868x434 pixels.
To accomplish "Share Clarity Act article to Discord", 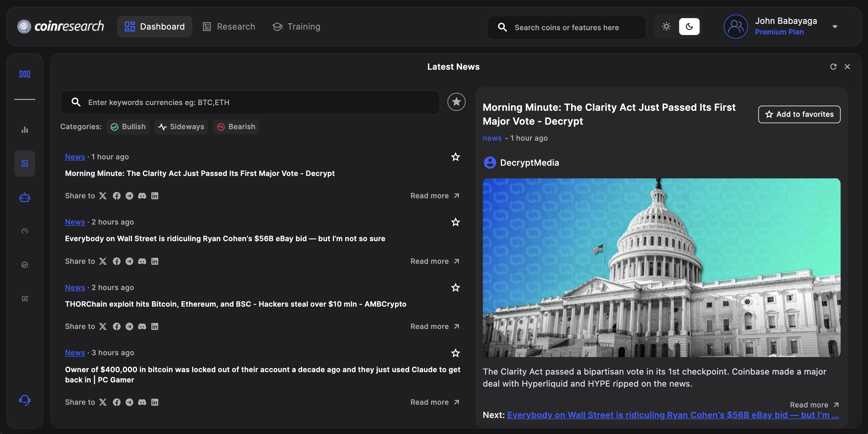I will tap(142, 196).
